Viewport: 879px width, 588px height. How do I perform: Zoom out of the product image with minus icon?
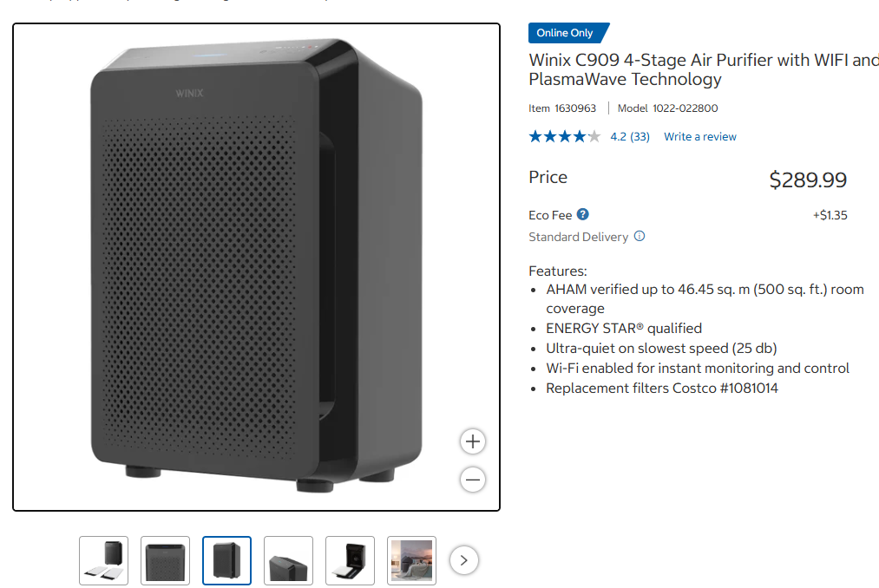[473, 480]
